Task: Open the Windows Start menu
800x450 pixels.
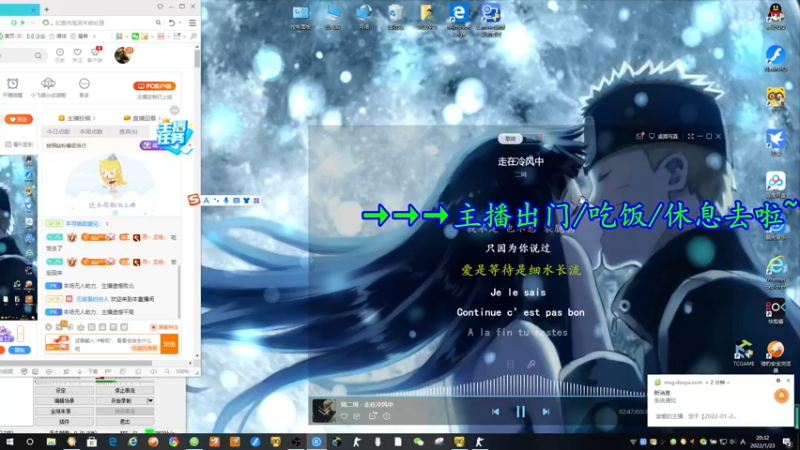Action: tap(9, 442)
